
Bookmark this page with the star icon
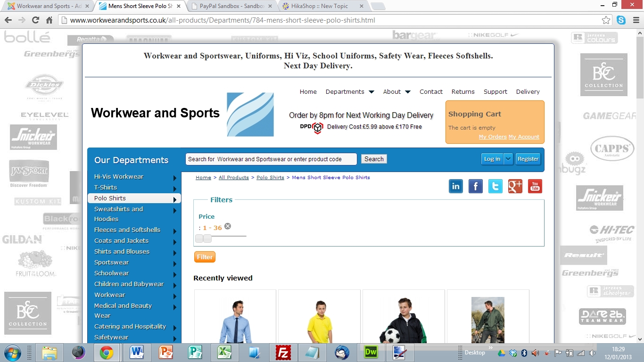coord(606,20)
